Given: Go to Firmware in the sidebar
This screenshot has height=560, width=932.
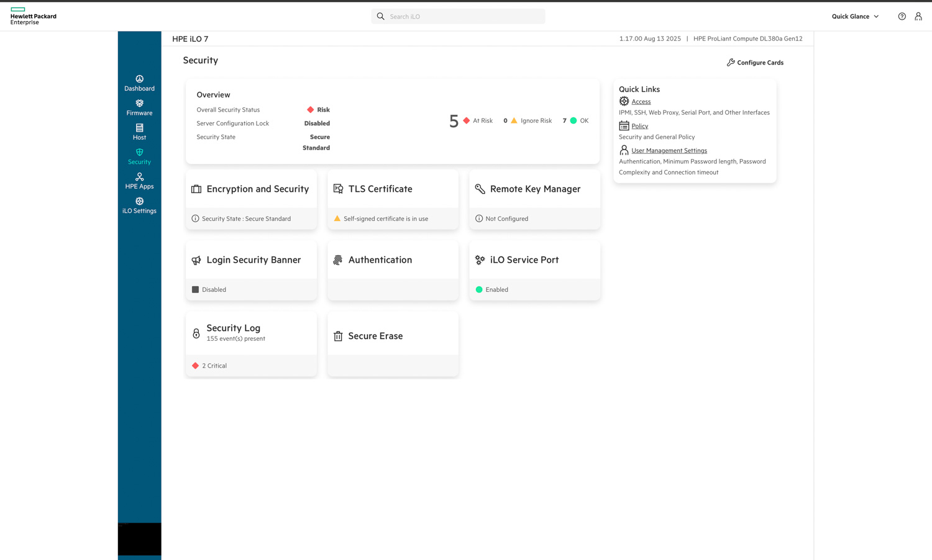Looking at the screenshot, I should (x=139, y=104).
